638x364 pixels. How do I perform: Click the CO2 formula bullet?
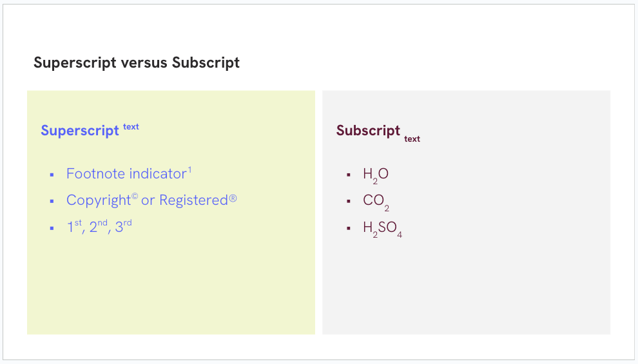pyautogui.click(x=376, y=202)
